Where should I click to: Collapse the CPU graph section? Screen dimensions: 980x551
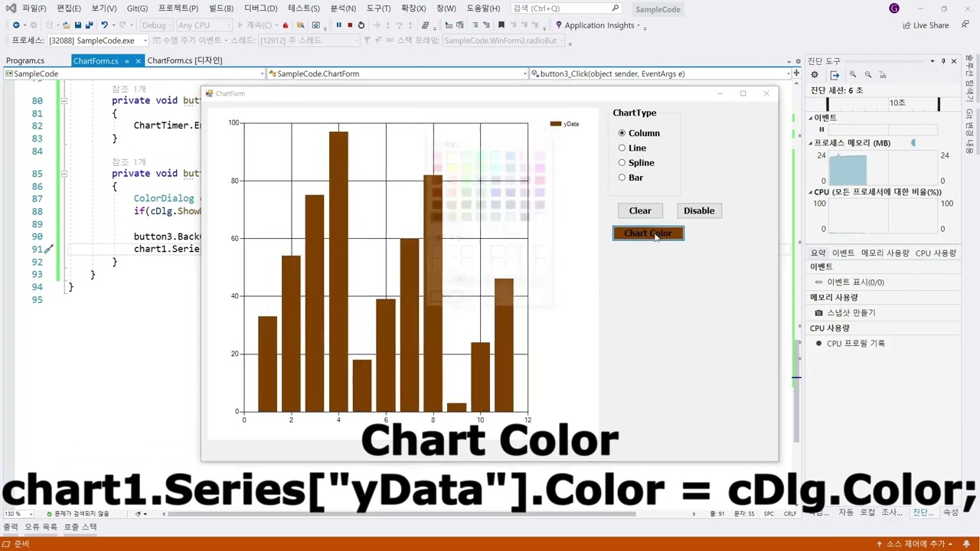811,192
